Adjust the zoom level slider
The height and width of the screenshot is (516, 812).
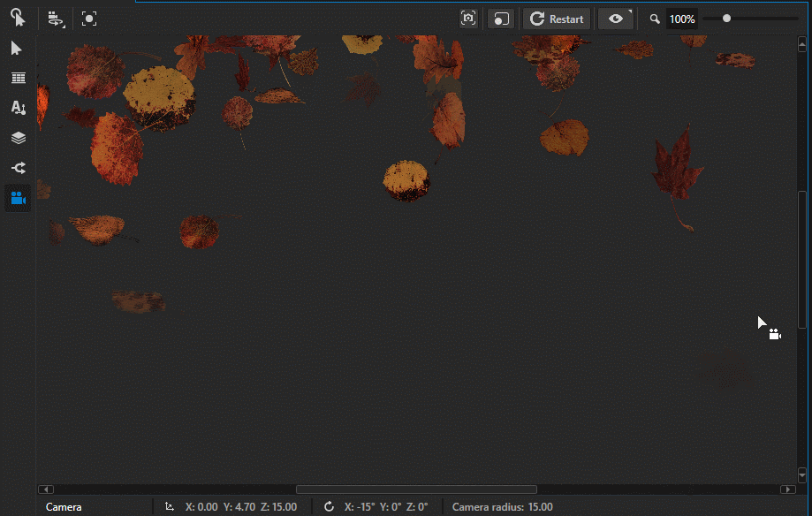click(726, 16)
